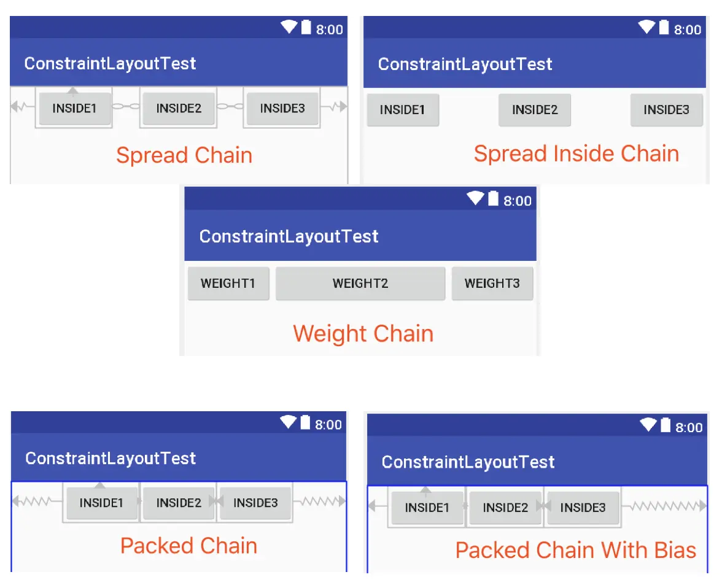Tap INSIDE3 in the Packed Chain screen
The height and width of the screenshot is (588, 722).
[x=255, y=503]
